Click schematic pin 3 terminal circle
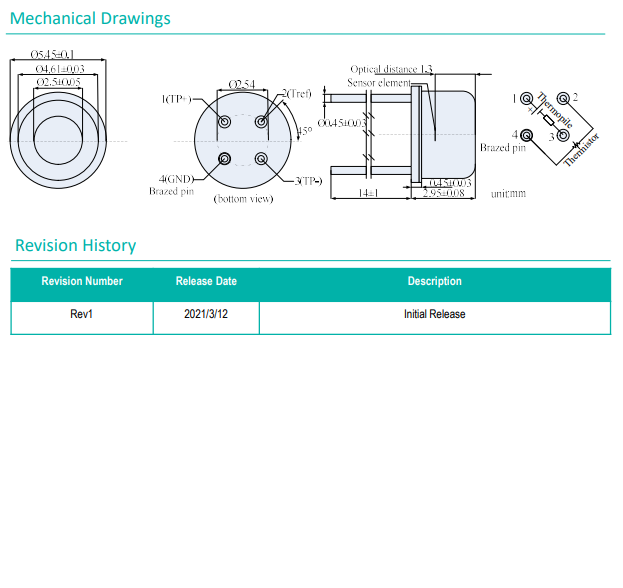623x588 pixels. pos(563,134)
